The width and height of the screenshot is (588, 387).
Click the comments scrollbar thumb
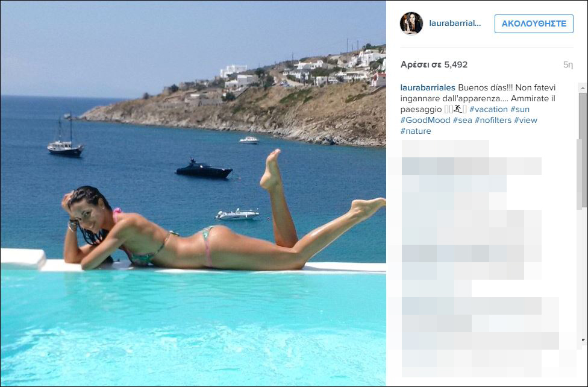coord(583,150)
